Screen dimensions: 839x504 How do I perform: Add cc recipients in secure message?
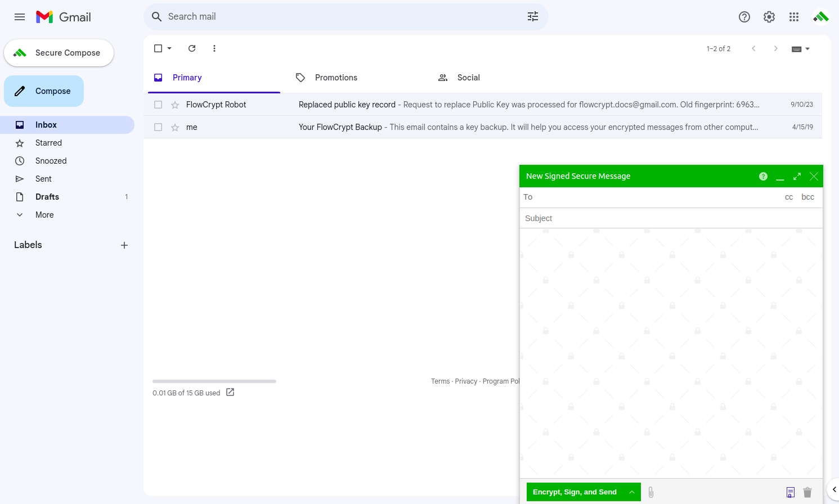tap(789, 197)
